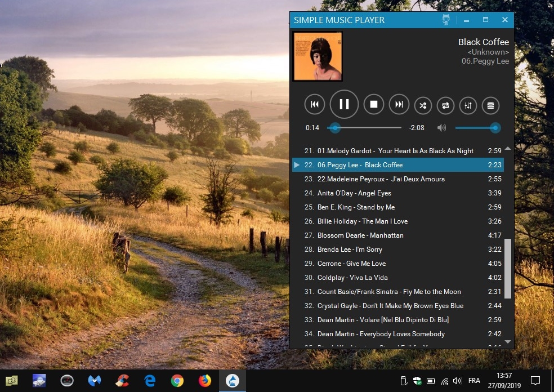Screen dimensions: 554x392
Task: Open the equalizer settings
Action: point(468,105)
